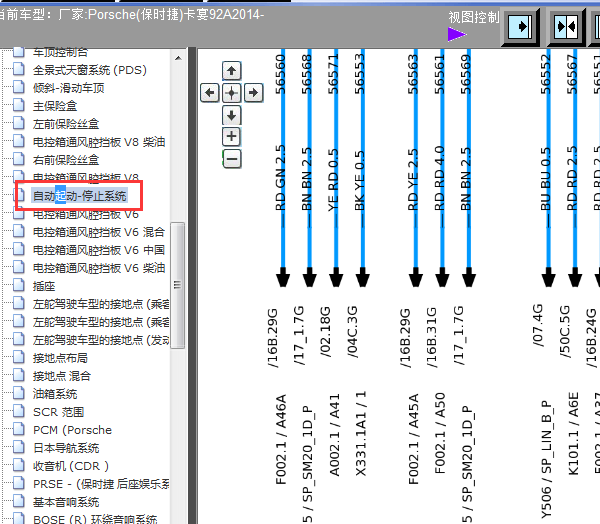Click wire number 56560 label
600x524 pixels.
281,74
